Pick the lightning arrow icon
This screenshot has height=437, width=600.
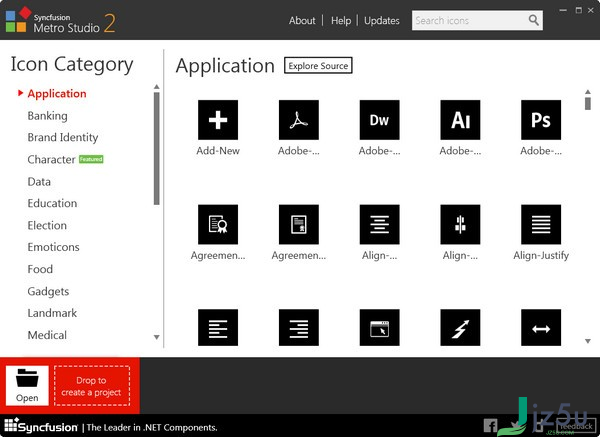[460, 328]
